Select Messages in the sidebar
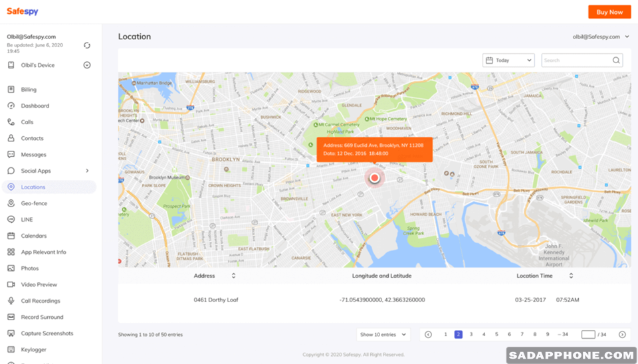Image resolution: width=638 pixels, height=364 pixels. (x=33, y=155)
